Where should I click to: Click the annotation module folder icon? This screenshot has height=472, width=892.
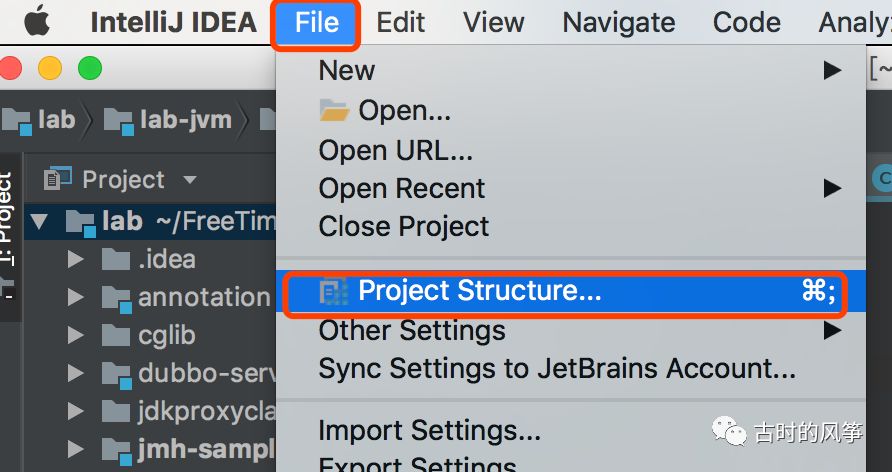tap(116, 297)
